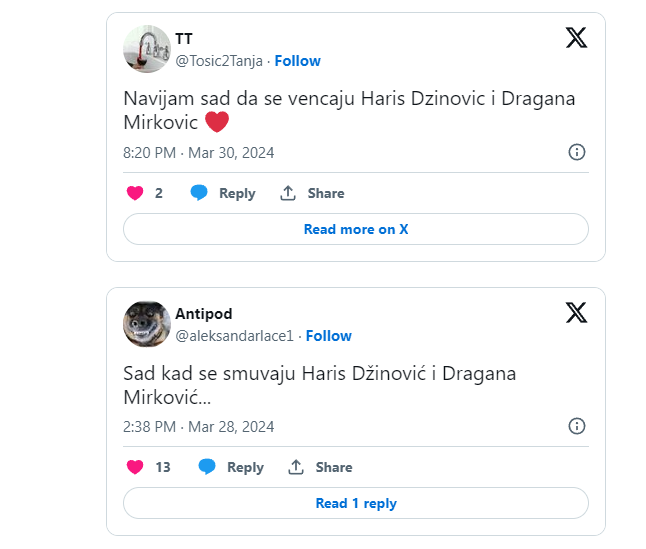Click the Read more on X button
Viewport: 646px width, 549px height.
click(x=356, y=229)
